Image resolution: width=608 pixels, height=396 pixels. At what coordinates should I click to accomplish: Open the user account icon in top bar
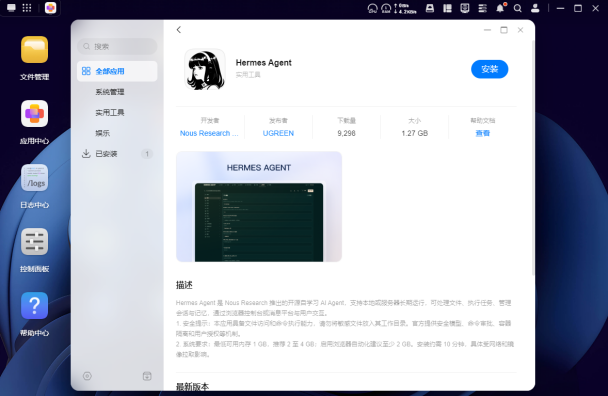coord(535,8)
